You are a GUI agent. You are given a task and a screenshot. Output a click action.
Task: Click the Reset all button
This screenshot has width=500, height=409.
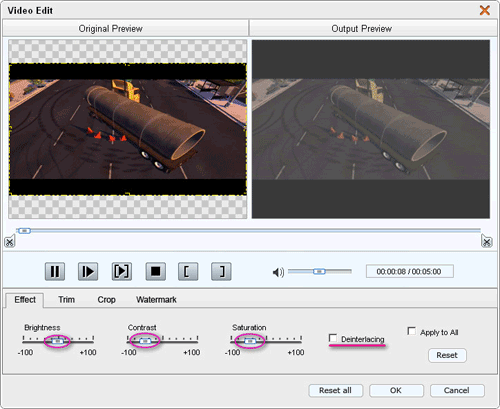pyautogui.click(x=335, y=390)
